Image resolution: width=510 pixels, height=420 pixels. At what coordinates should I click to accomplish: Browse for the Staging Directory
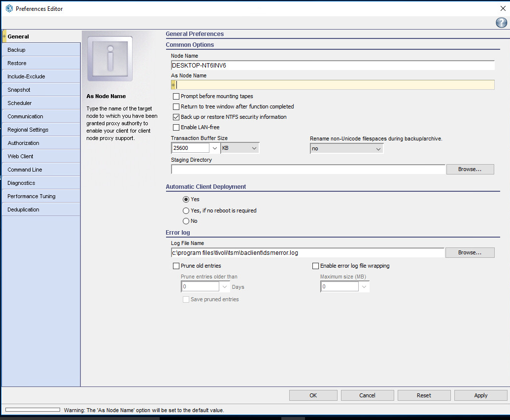[x=470, y=169]
